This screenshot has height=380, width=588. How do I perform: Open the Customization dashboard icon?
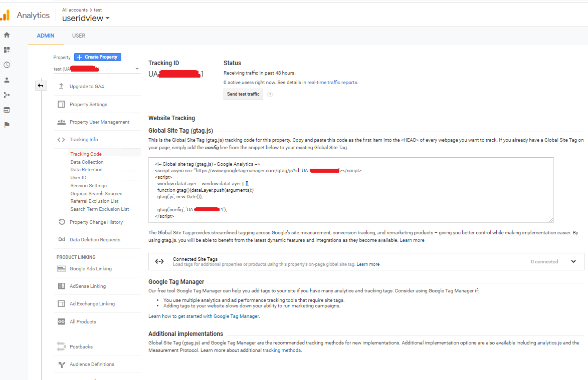click(7, 50)
